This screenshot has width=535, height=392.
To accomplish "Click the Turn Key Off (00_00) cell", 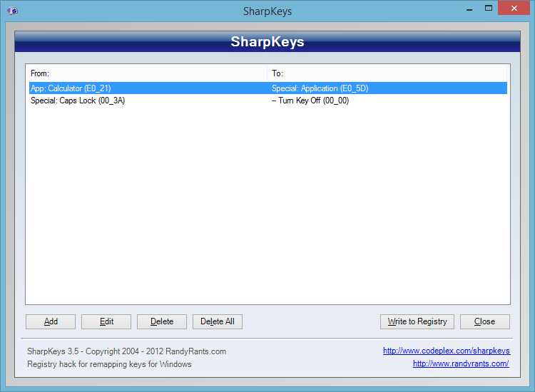I will click(x=310, y=100).
